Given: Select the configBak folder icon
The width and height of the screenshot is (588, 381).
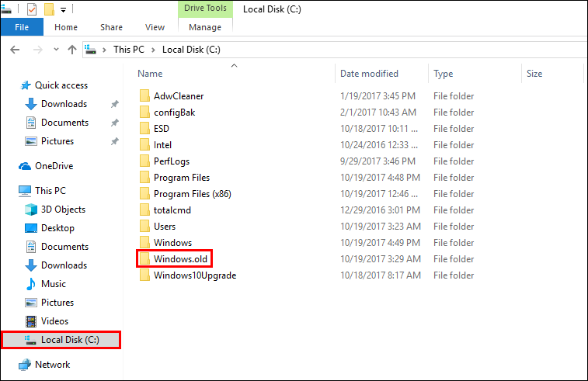Looking at the screenshot, I should point(144,113).
